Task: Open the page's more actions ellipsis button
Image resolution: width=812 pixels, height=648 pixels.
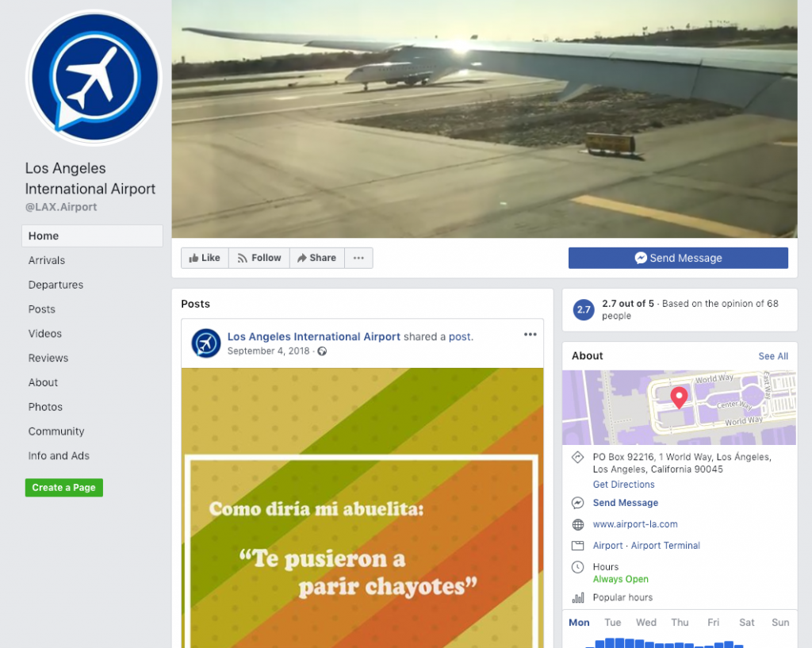Action: [358, 258]
